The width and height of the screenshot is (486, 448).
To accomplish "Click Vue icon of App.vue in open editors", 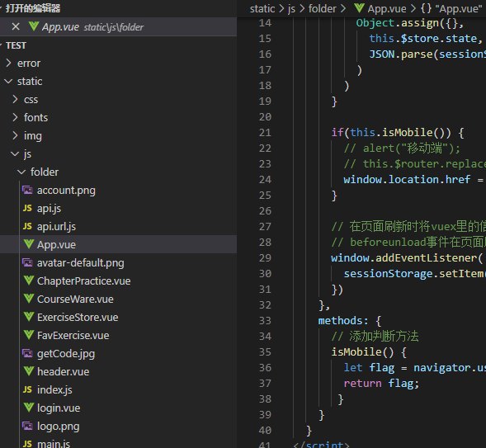I will (34, 26).
